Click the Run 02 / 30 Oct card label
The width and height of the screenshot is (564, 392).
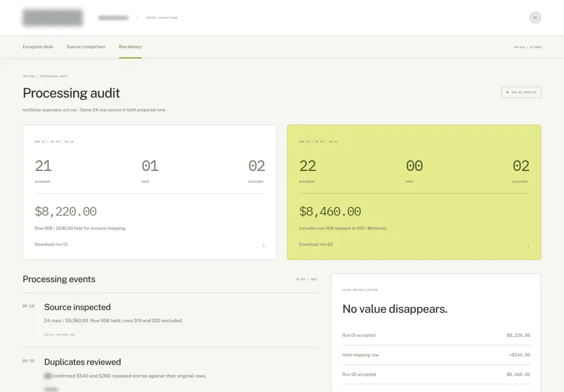(x=318, y=142)
